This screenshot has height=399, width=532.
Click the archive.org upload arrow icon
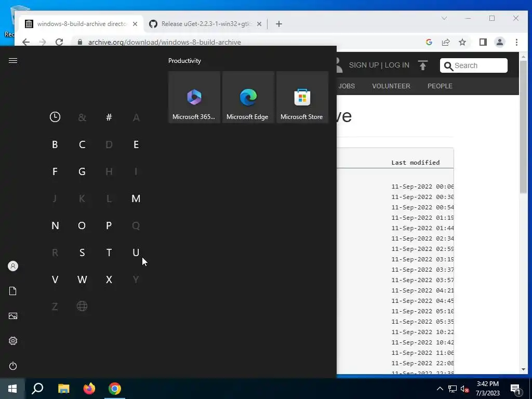[x=423, y=65]
